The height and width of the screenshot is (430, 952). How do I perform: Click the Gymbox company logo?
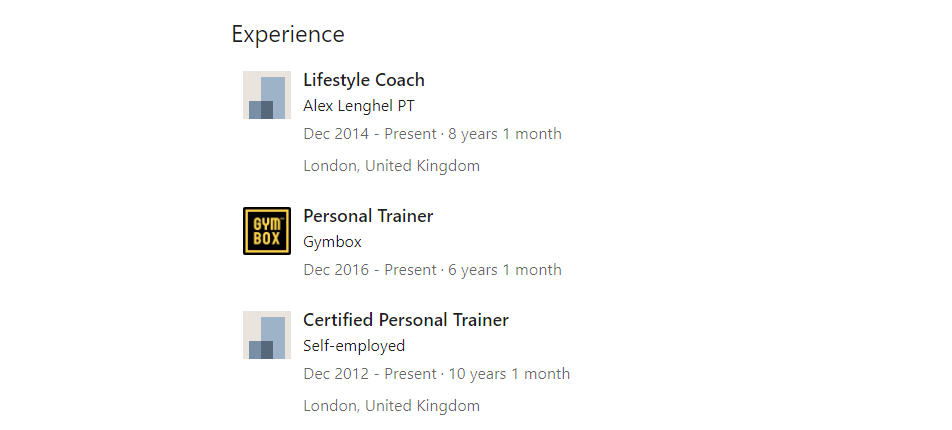[267, 231]
